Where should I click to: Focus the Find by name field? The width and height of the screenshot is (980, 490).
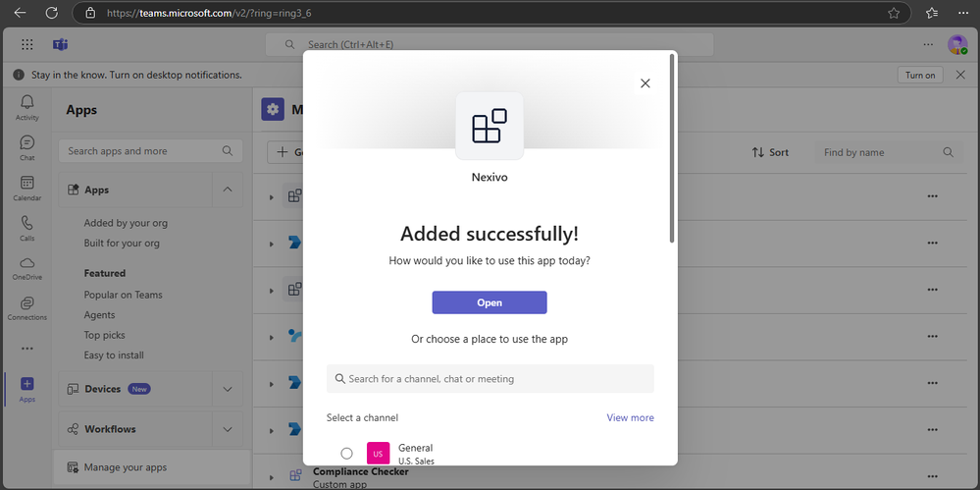(x=889, y=152)
